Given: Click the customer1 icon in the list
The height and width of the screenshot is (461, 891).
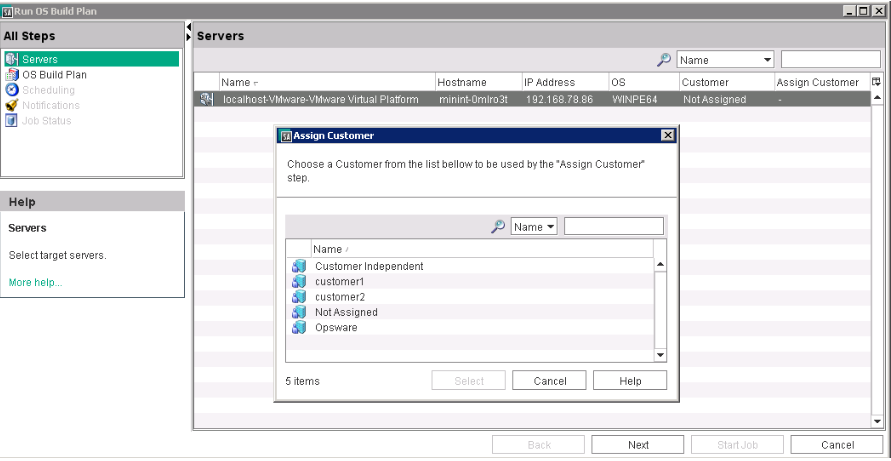Looking at the screenshot, I should point(298,282).
